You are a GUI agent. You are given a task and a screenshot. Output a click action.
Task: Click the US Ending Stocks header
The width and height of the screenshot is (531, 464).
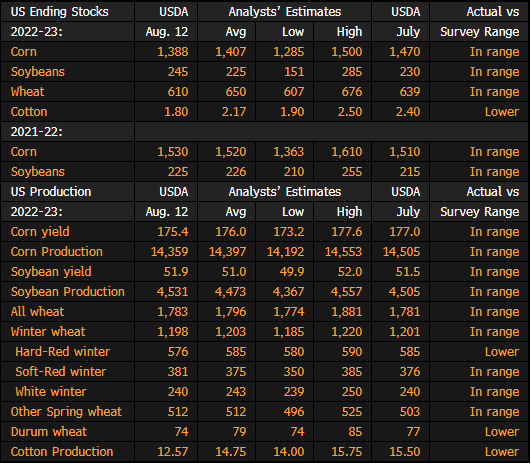click(60, 12)
